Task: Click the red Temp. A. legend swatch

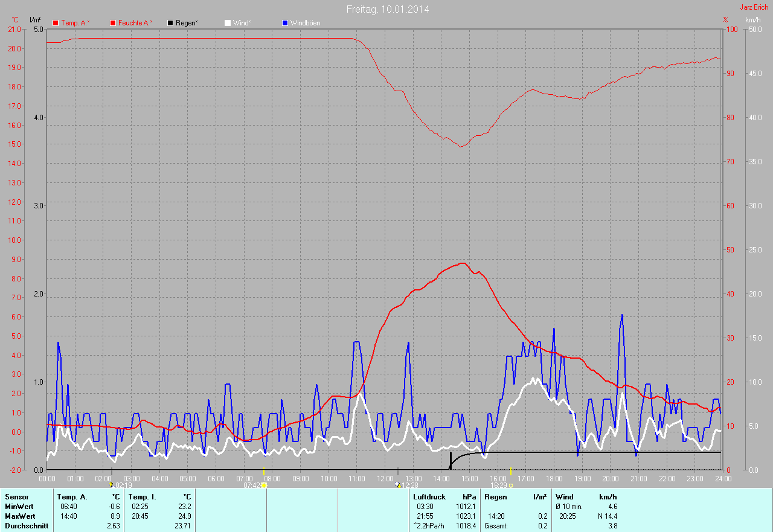Action: 56,23
